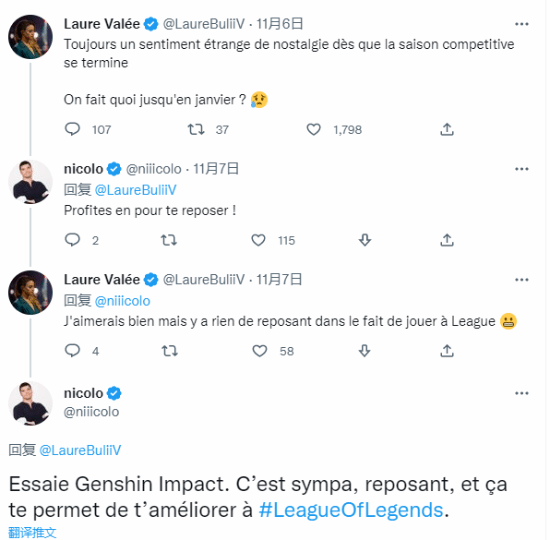Like nicolo's tweet with 115 likes
Screen dimensions: 550x540
[259, 240]
